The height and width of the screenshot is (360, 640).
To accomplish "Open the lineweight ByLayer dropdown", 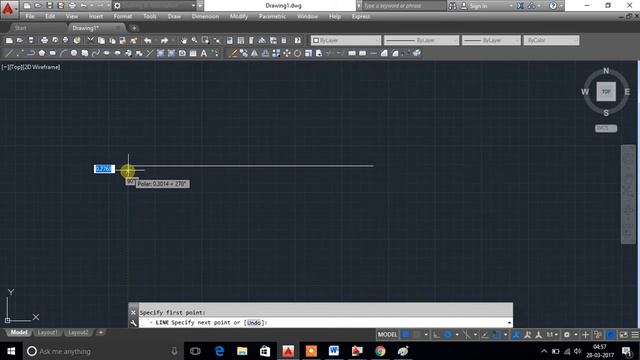I will (491, 40).
